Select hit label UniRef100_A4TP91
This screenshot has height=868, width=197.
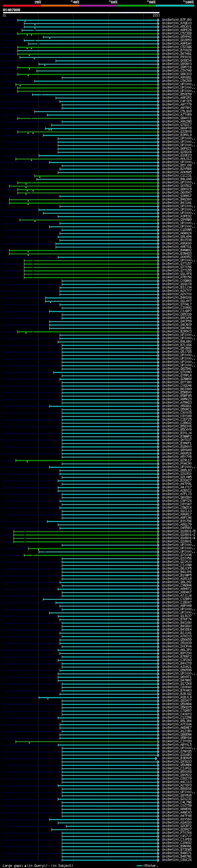[x=176, y=484]
